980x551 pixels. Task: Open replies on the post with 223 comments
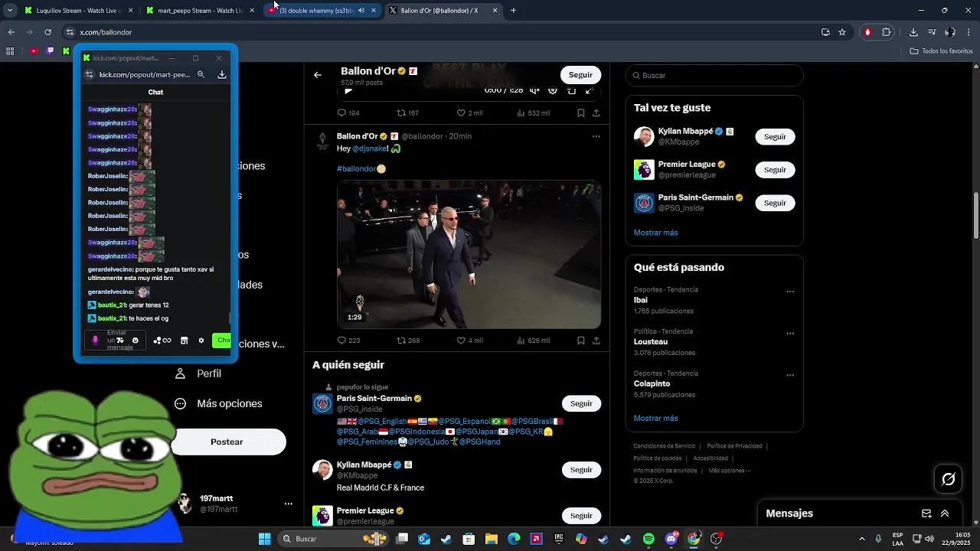pyautogui.click(x=348, y=341)
